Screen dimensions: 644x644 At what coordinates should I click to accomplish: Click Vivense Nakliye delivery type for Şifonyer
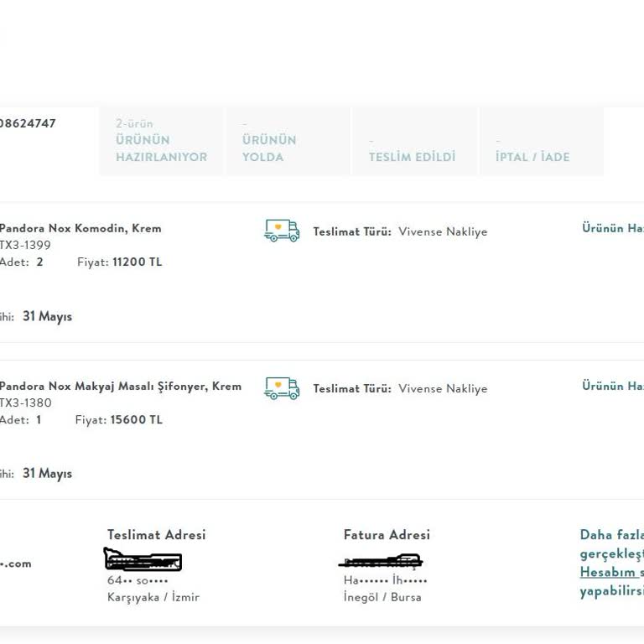pos(443,388)
